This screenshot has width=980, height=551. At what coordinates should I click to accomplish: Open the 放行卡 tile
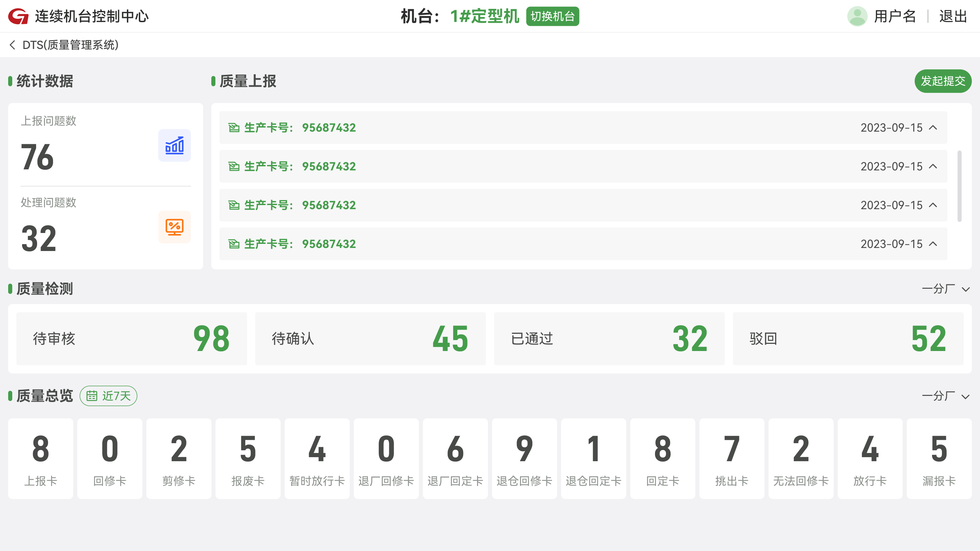tap(870, 458)
